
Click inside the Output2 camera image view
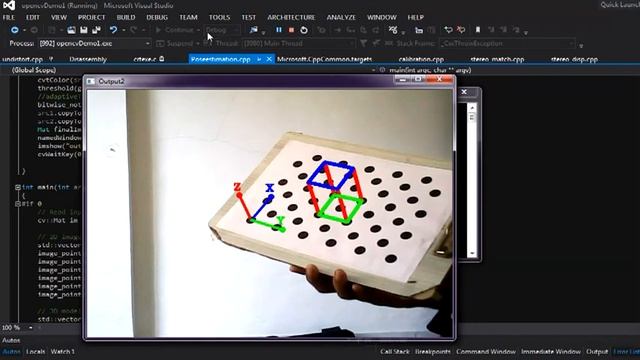pos(270,213)
